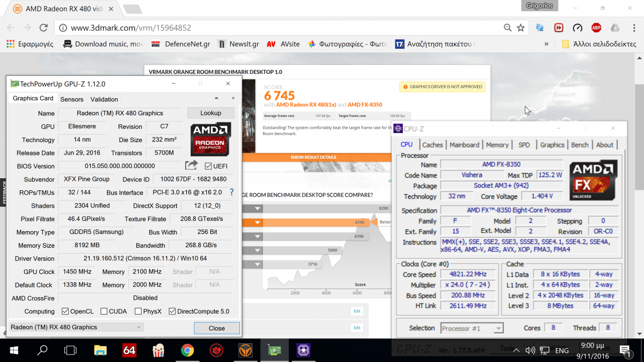Viewport: 644px width, 362px height.
Task: Open Windows search from the taskbar
Action: (42, 350)
